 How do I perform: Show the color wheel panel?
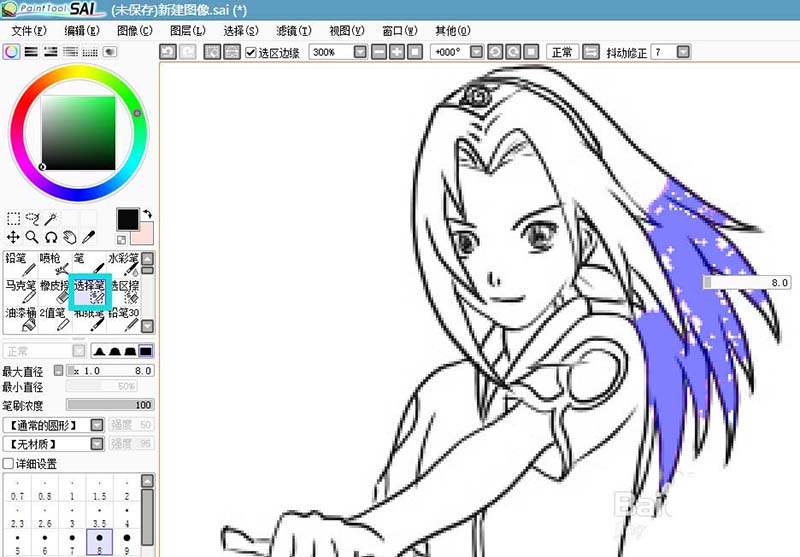11,52
